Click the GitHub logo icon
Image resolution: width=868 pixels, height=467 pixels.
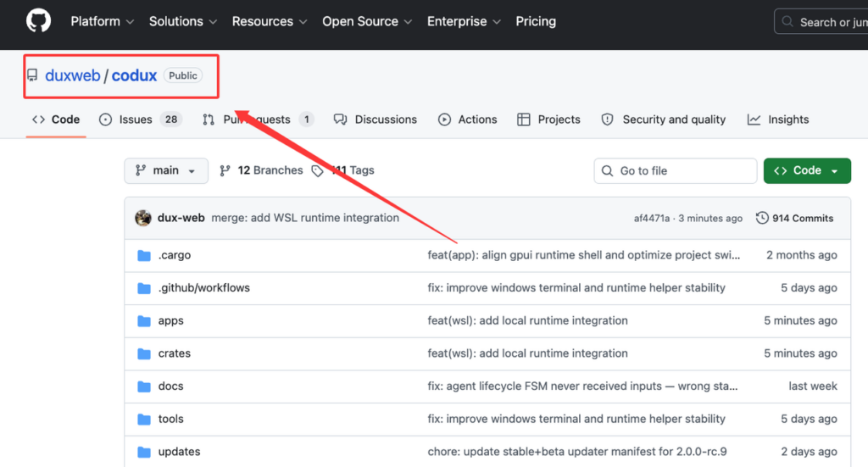pos(39,21)
